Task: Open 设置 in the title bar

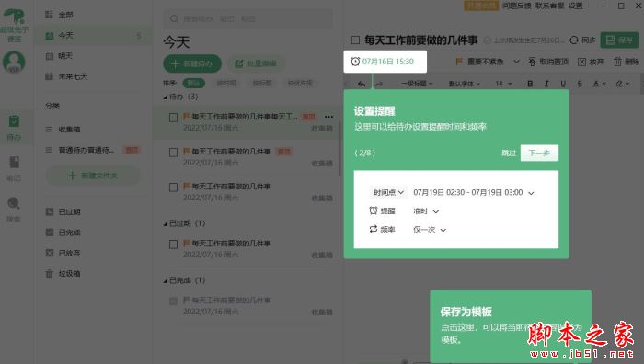Action: click(x=575, y=6)
